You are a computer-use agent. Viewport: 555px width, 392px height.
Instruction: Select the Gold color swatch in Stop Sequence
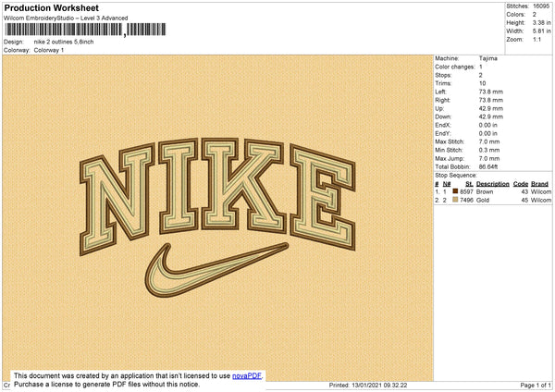(455, 200)
